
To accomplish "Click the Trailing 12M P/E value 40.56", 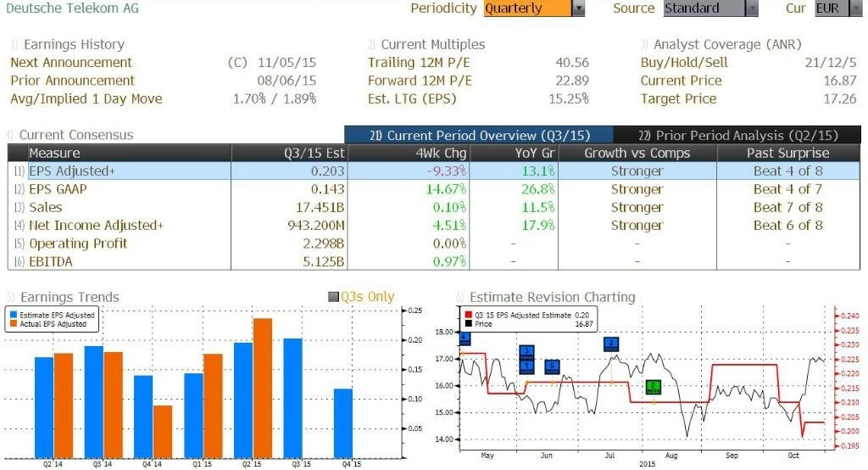I will (x=572, y=62).
